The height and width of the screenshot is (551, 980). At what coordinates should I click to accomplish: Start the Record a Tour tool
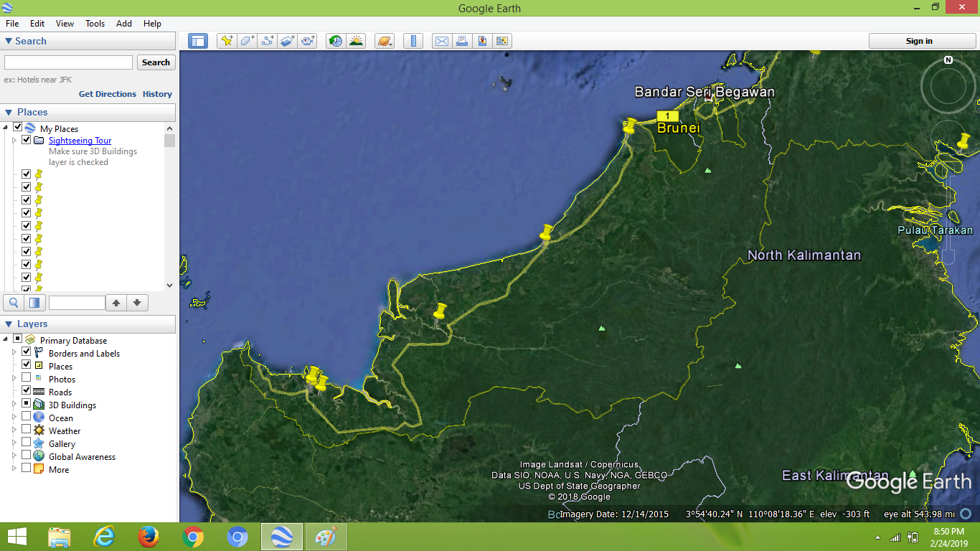tap(308, 41)
